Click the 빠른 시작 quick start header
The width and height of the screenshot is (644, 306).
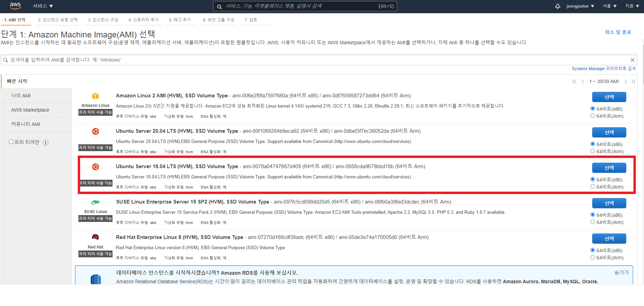point(17,81)
